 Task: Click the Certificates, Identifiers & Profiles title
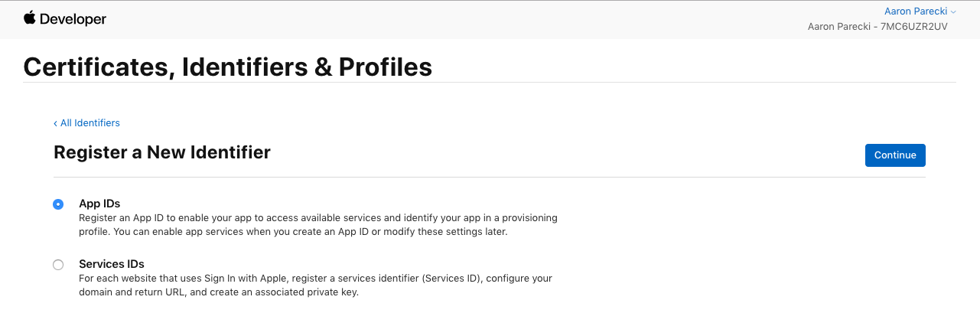pyautogui.click(x=227, y=67)
